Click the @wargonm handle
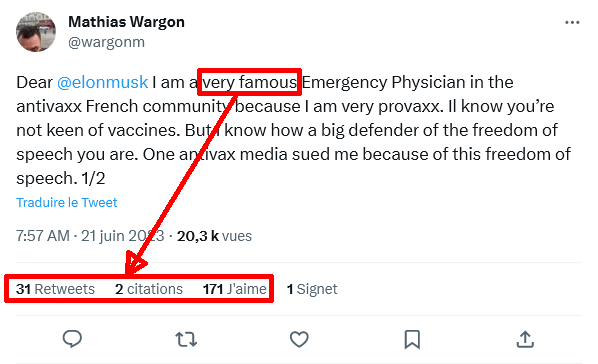This screenshot has height=364, width=598. 106,42
